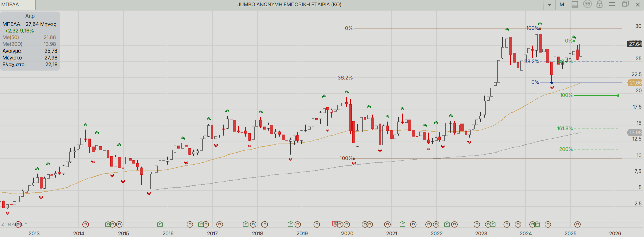Toggle the padlock chart lock
The width and height of the screenshot is (644, 237).
(599, 4)
